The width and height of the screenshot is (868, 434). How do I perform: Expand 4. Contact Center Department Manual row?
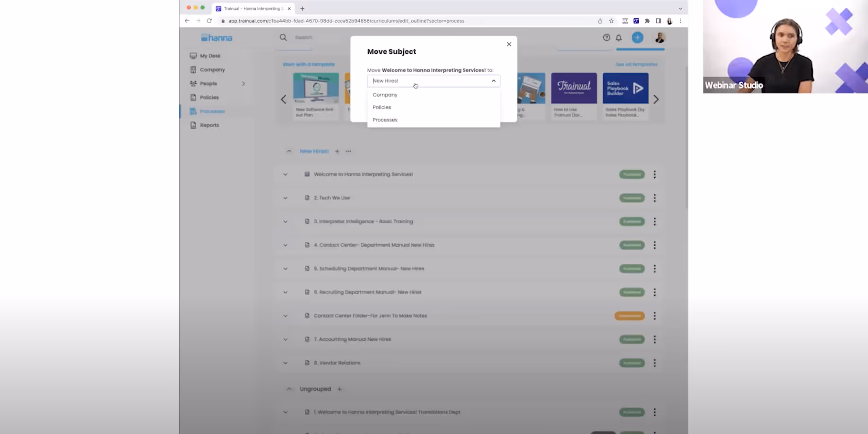pos(286,245)
